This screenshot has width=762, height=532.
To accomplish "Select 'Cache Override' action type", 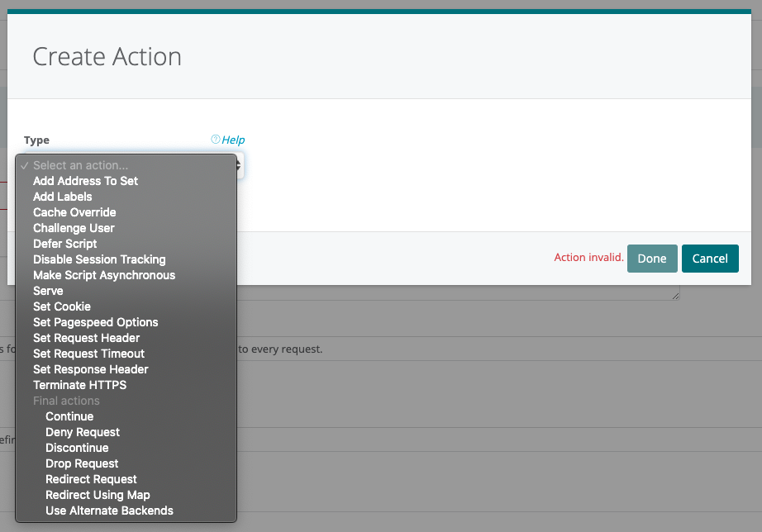I will pos(74,212).
